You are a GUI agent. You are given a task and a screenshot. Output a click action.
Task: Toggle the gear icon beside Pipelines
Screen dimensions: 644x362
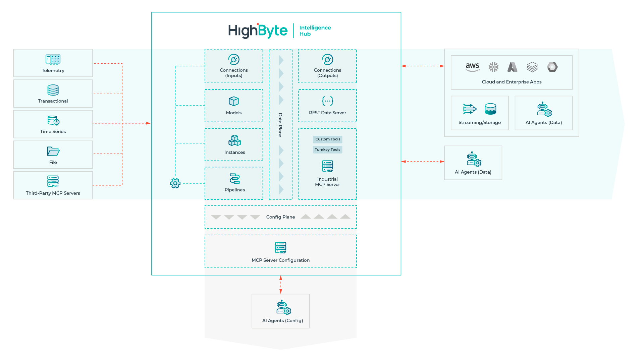175,184
